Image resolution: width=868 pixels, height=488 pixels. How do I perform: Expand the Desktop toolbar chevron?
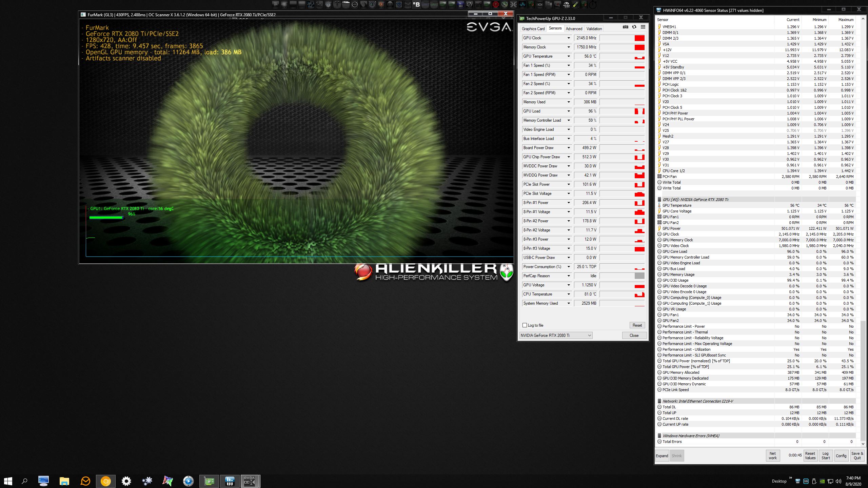(x=791, y=478)
